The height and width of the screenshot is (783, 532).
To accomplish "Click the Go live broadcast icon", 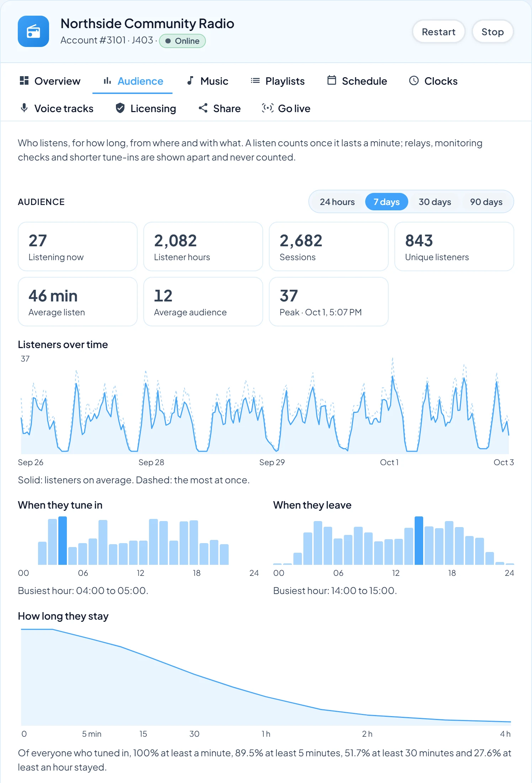I will pos(267,108).
